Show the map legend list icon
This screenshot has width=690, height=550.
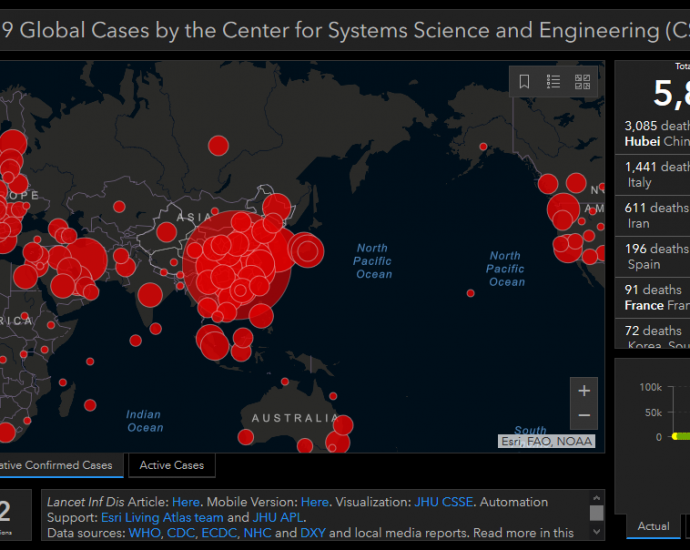(553, 82)
